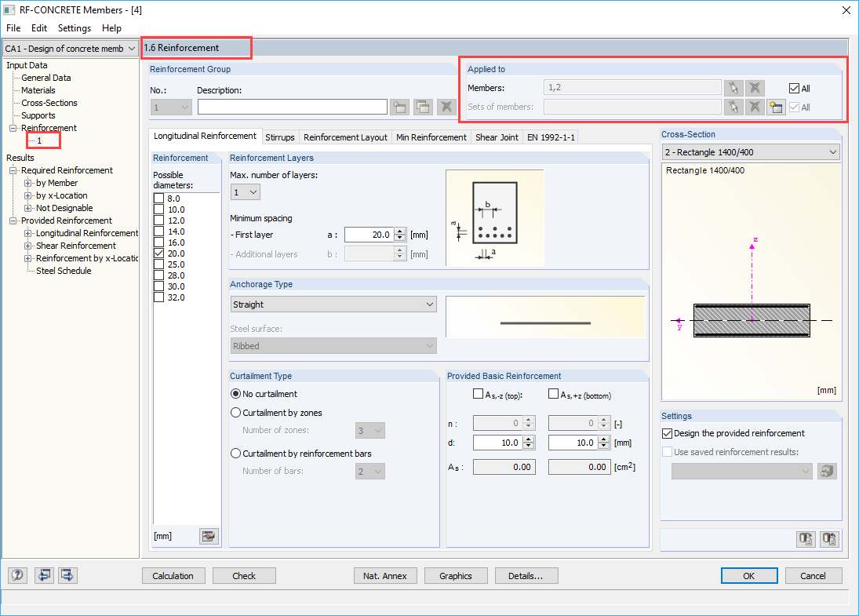The height and width of the screenshot is (616, 859).
Task: Click the saved reinforcement results library icon
Action: pos(827,471)
